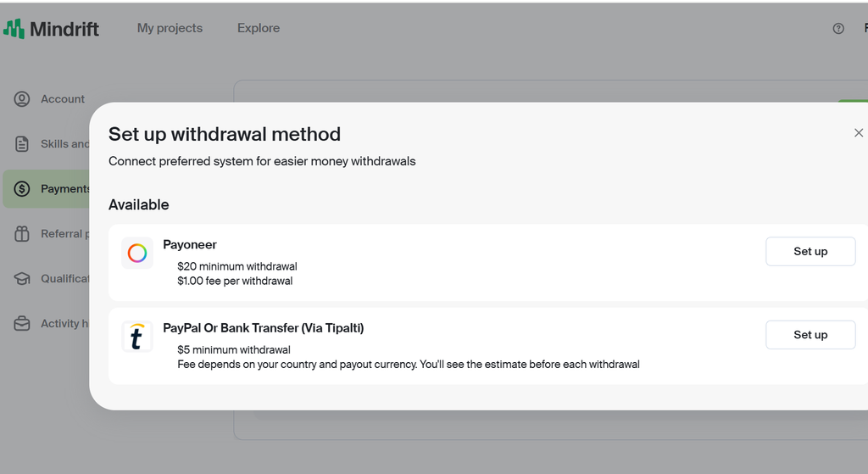Viewport: 868px width, 474px height.
Task: Click the Referral gift icon
Action: [22, 234]
